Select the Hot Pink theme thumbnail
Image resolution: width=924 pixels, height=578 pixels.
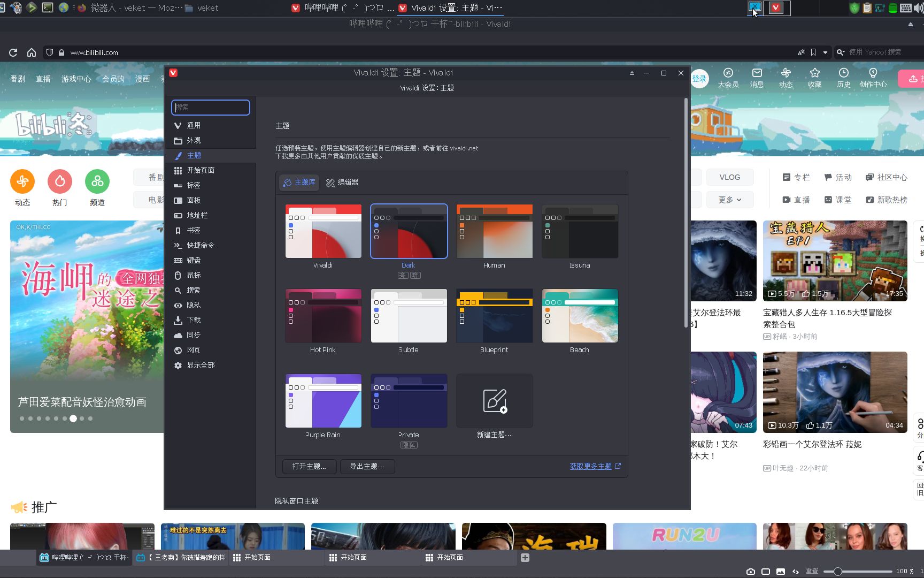[x=324, y=316]
